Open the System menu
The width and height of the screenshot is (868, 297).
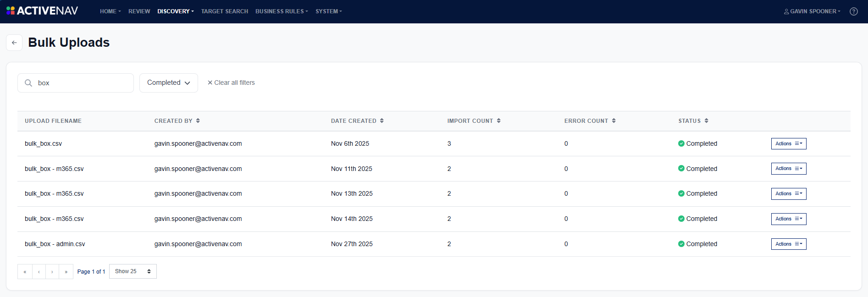(x=329, y=11)
